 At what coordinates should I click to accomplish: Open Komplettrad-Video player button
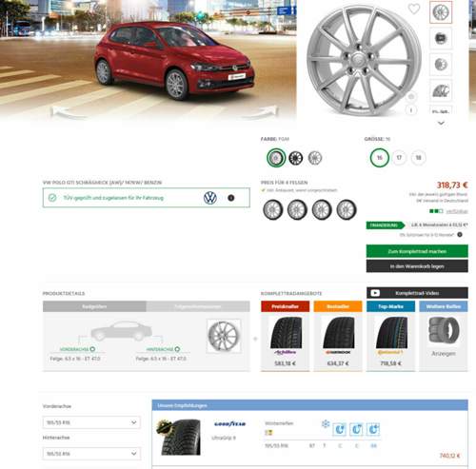[x=417, y=293]
